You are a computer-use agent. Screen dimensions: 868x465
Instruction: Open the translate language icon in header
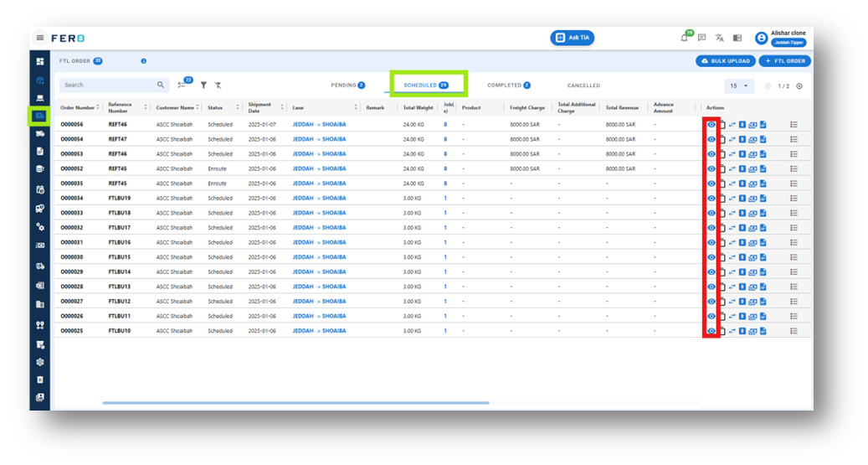pos(719,38)
